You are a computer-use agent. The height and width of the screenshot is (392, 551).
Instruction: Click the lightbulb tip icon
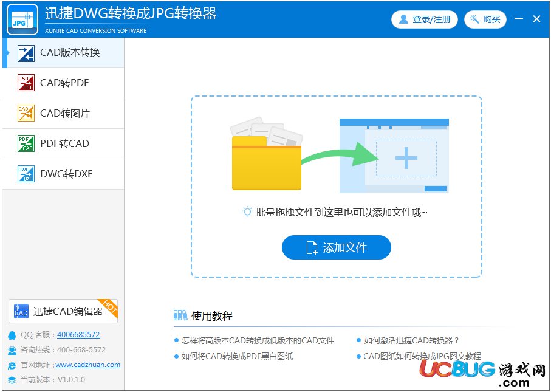coord(247,211)
